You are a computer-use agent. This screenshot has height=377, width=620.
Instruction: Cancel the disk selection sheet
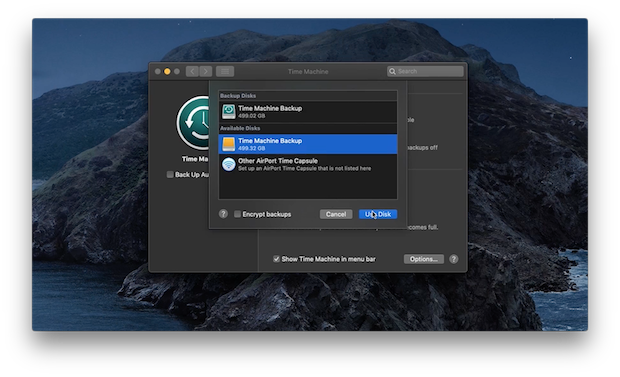(336, 214)
